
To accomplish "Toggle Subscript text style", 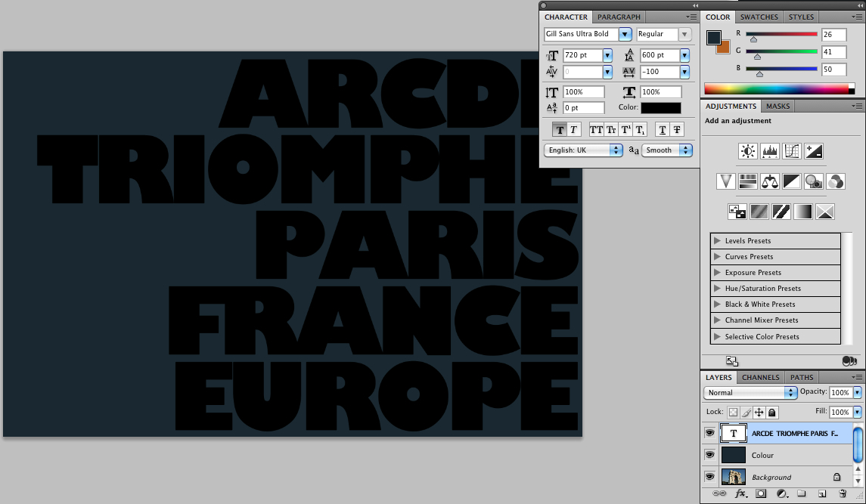I will pyautogui.click(x=640, y=130).
